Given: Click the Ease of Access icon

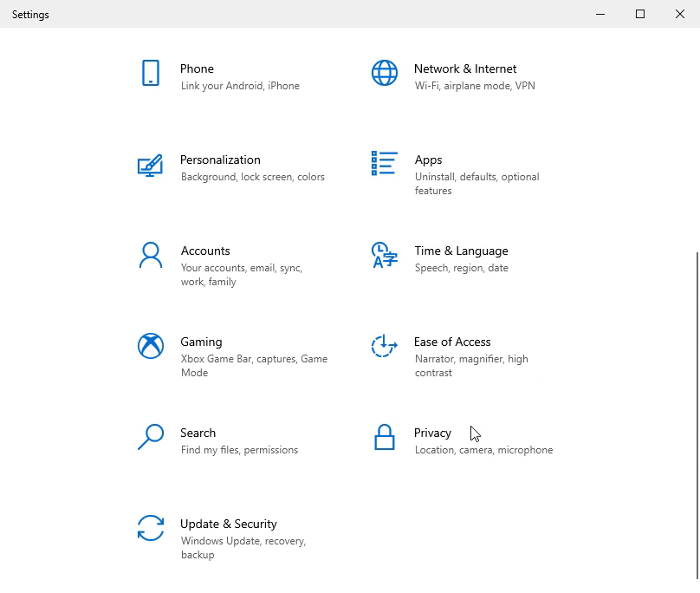Looking at the screenshot, I should point(385,346).
